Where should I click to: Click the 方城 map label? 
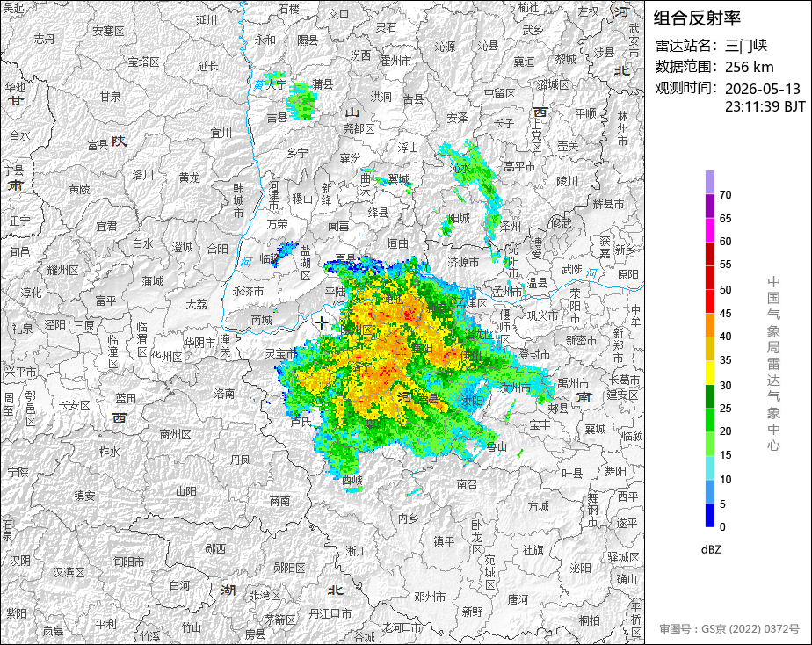tap(538, 506)
